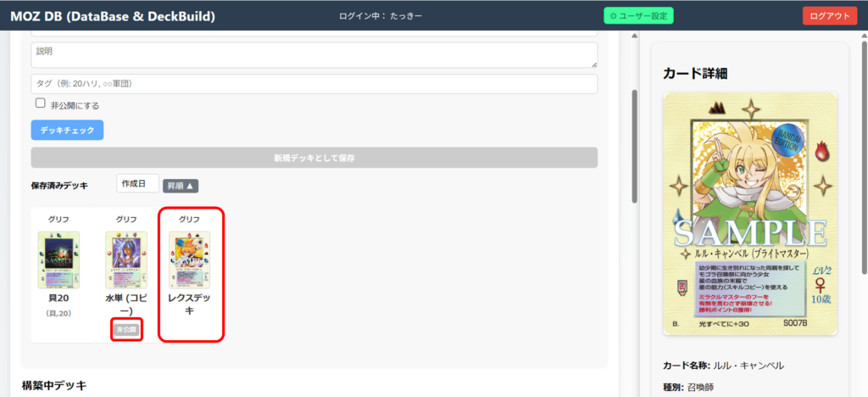Open ユーザー設定 user settings
The image size is (868, 397).
tap(637, 15)
